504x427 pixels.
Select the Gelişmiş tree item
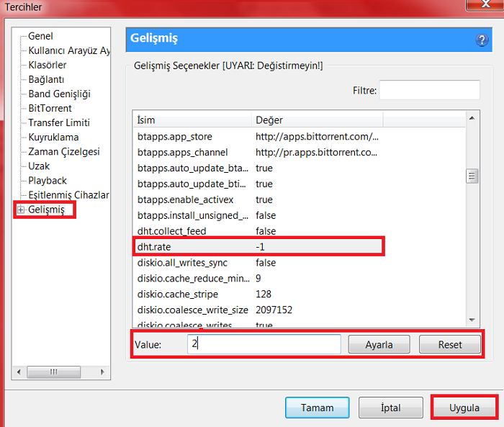46,210
